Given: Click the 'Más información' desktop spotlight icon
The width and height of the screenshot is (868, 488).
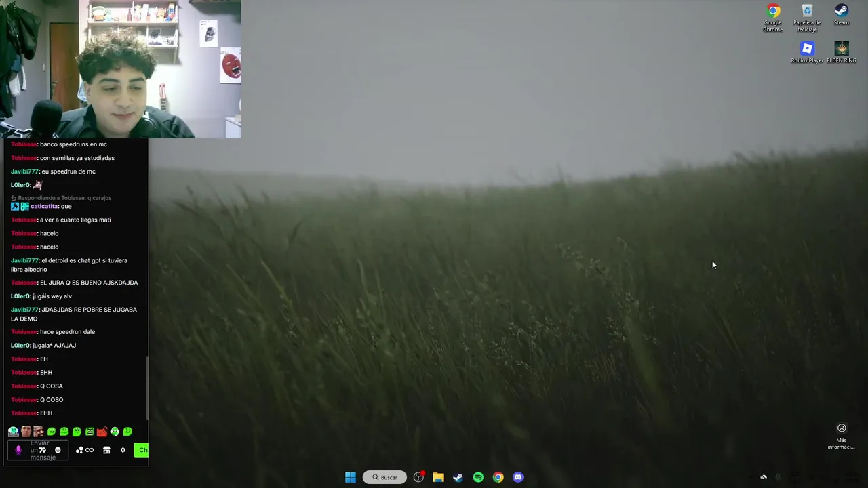Looking at the screenshot, I should 842,436.
